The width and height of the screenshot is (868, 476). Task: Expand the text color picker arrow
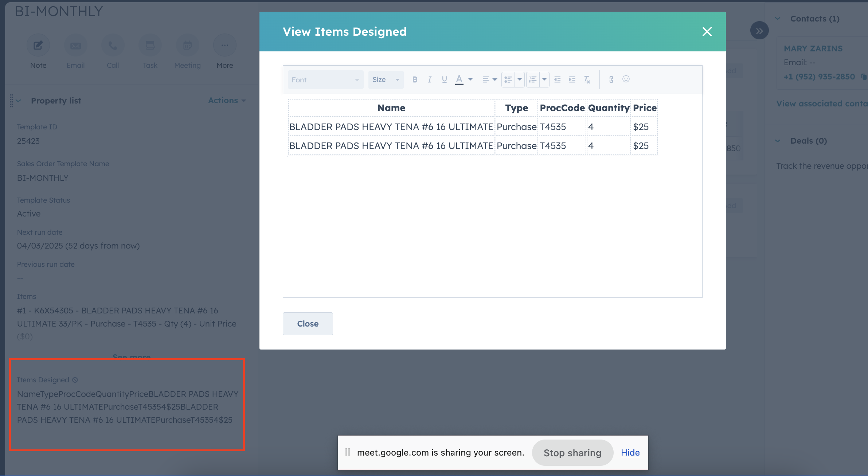[470, 79]
